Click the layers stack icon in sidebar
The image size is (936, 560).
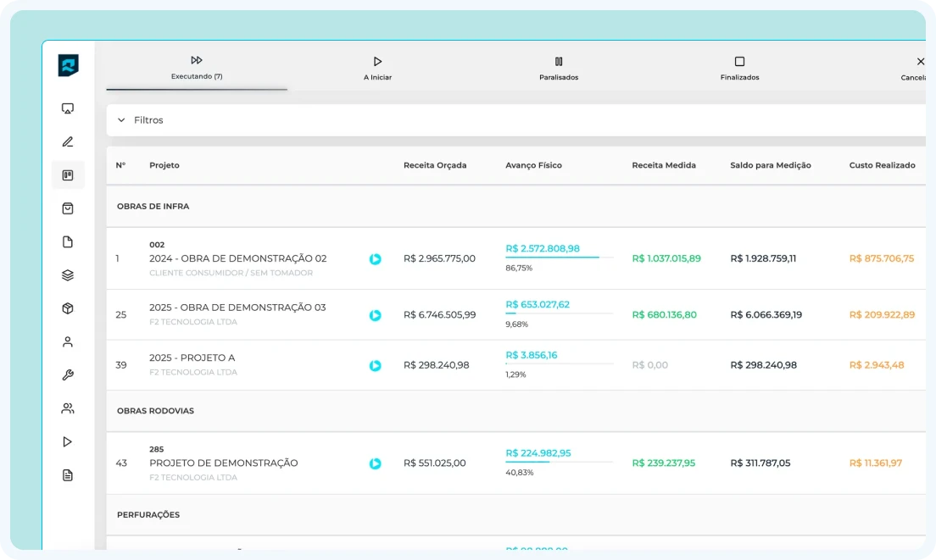[68, 275]
